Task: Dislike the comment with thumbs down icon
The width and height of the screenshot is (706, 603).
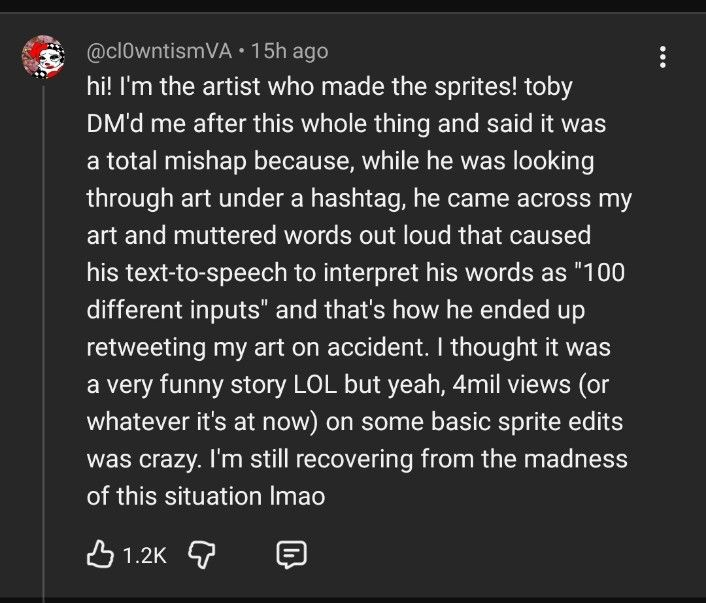Action: pyautogui.click(x=201, y=553)
